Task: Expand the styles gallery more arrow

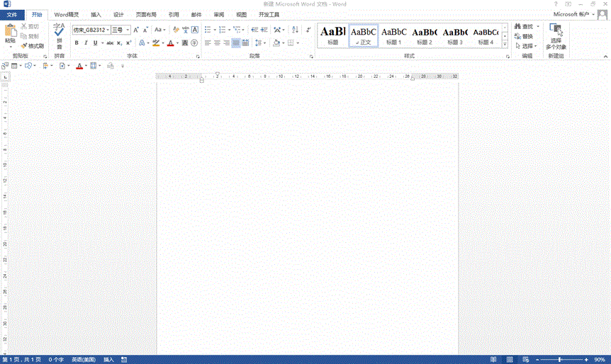Action: (505, 44)
